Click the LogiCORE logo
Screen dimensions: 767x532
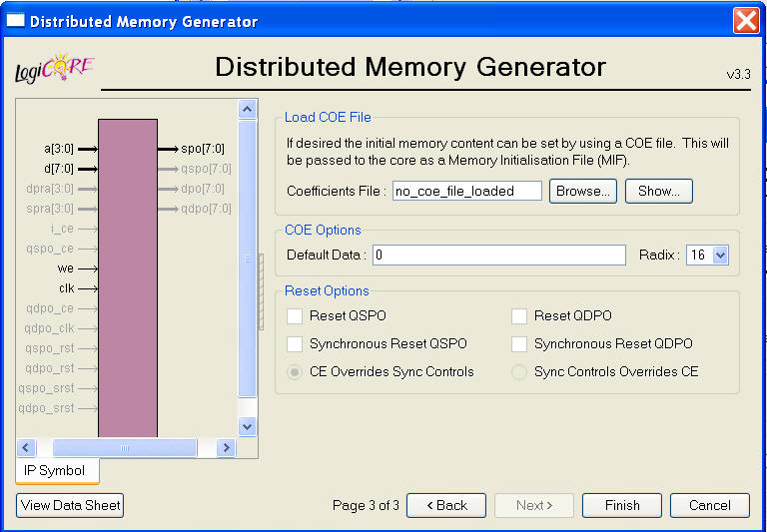click(54, 68)
